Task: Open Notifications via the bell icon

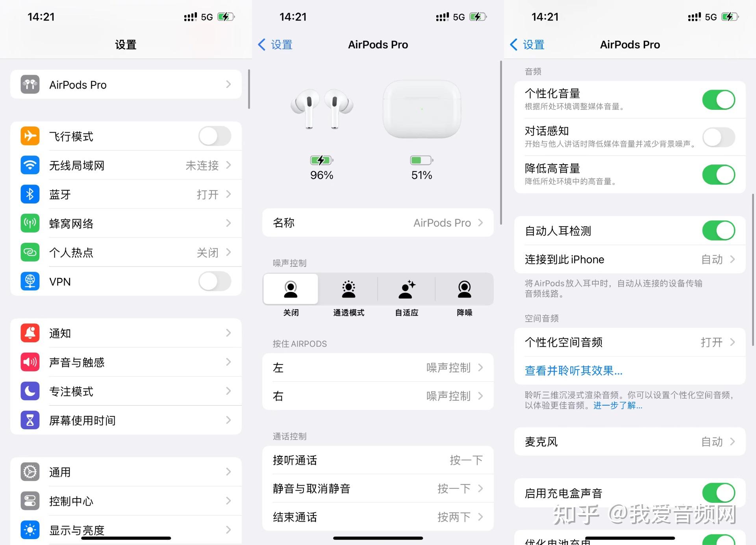Action: 30,333
